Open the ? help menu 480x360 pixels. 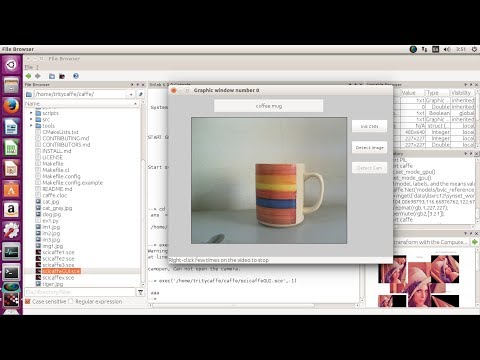click(x=37, y=67)
